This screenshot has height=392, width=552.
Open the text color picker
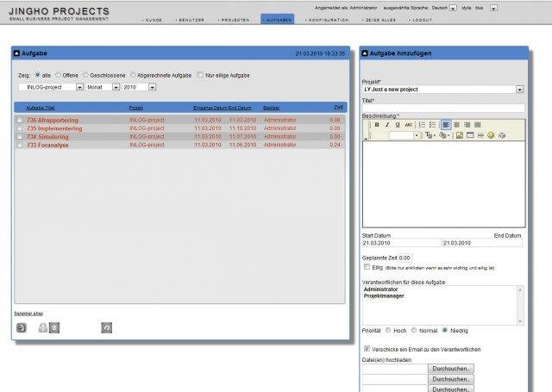[x=430, y=135]
